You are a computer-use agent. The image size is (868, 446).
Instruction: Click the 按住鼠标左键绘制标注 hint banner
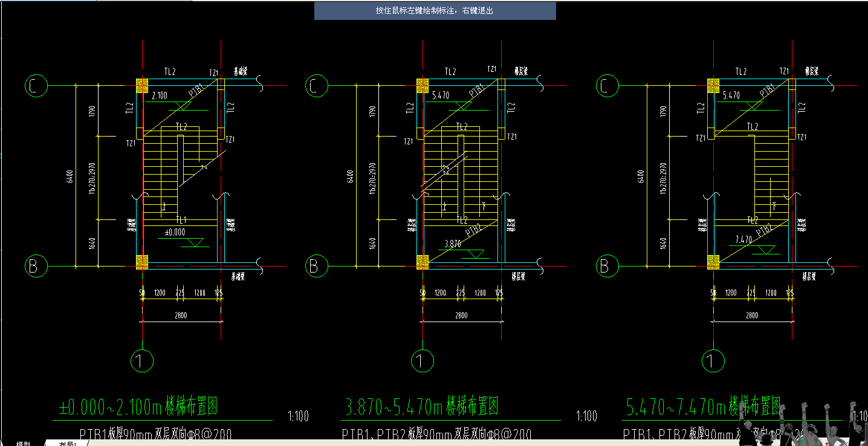(x=435, y=11)
